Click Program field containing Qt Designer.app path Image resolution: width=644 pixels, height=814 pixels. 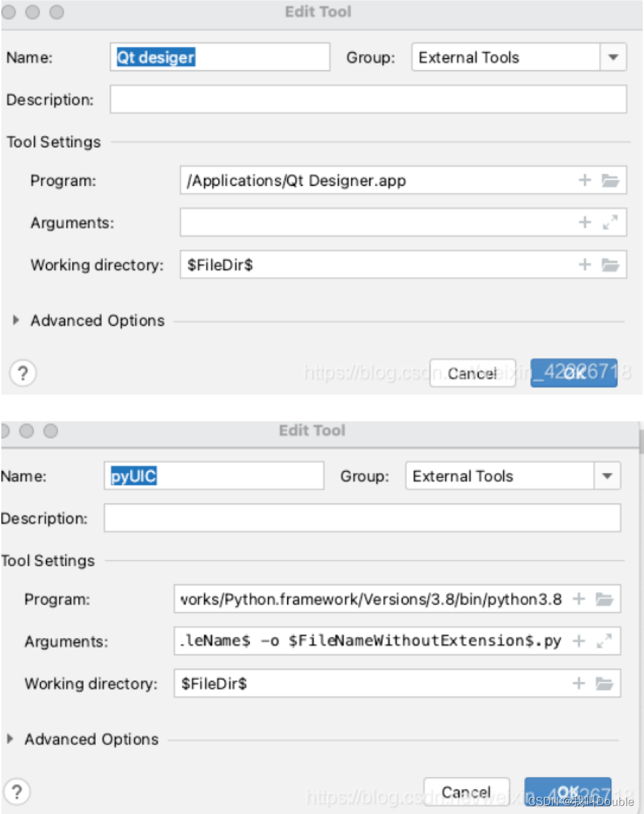377,181
